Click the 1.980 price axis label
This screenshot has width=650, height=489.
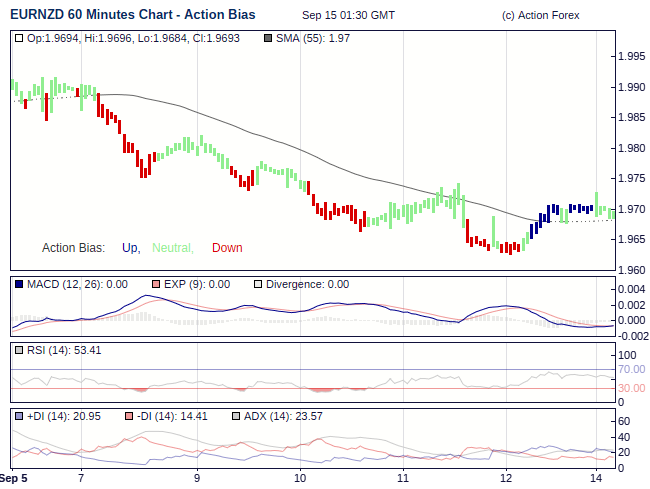click(x=632, y=148)
